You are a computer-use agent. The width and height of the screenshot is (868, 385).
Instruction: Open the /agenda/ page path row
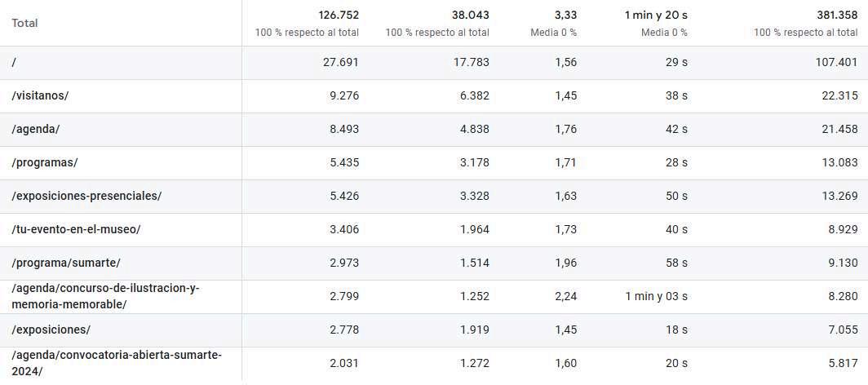[x=36, y=129]
